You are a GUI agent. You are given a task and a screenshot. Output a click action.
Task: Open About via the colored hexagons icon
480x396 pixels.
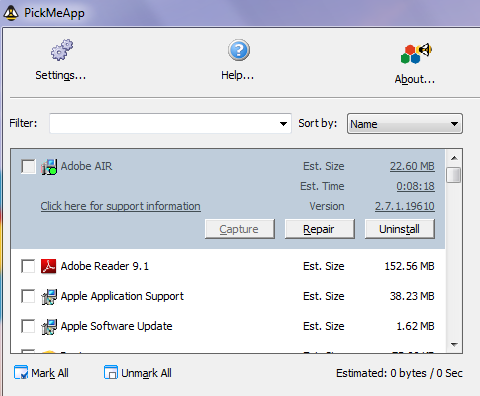tap(416, 53)
